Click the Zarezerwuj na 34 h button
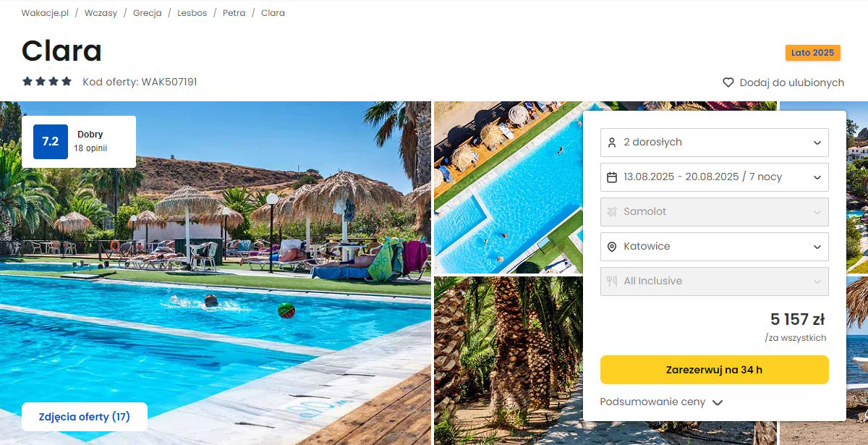This screenshot has height=445, width=868. point(715,370)
